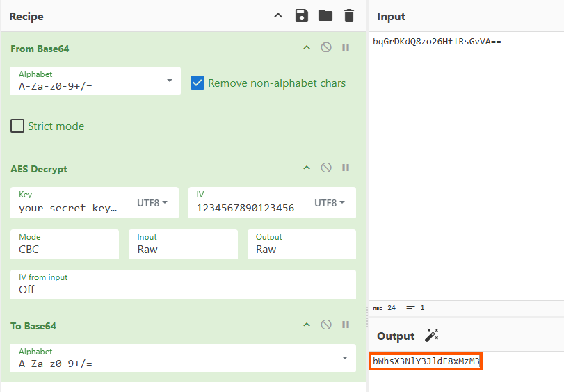Click the Recipe heading
This screenshot has width=564, height=392.
click(26, 16)
